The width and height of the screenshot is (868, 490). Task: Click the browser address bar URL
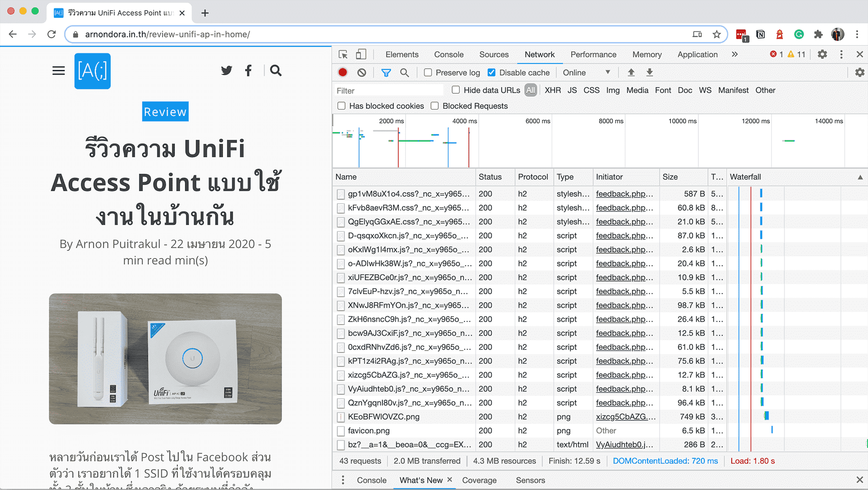click(x=168, y=34)
